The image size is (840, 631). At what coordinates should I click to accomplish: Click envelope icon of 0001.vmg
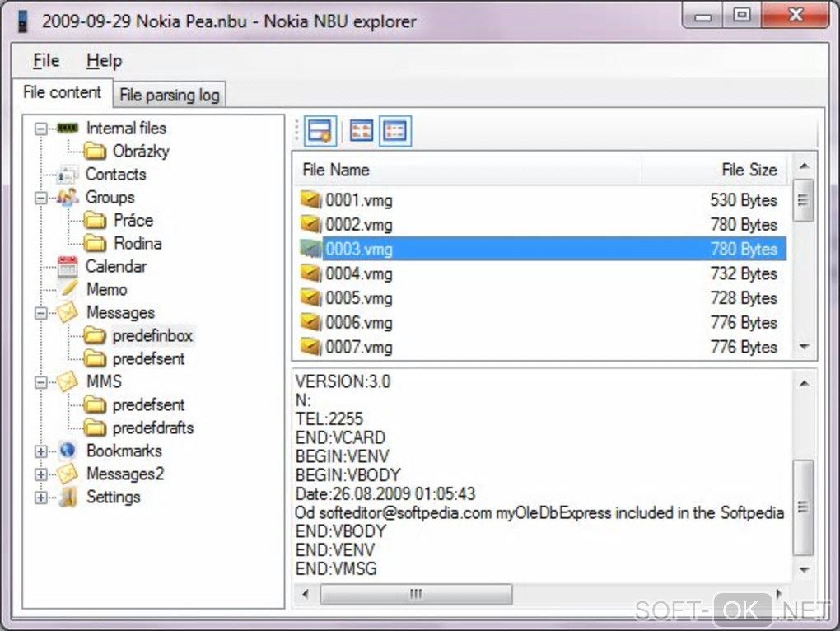click(310, 200)
